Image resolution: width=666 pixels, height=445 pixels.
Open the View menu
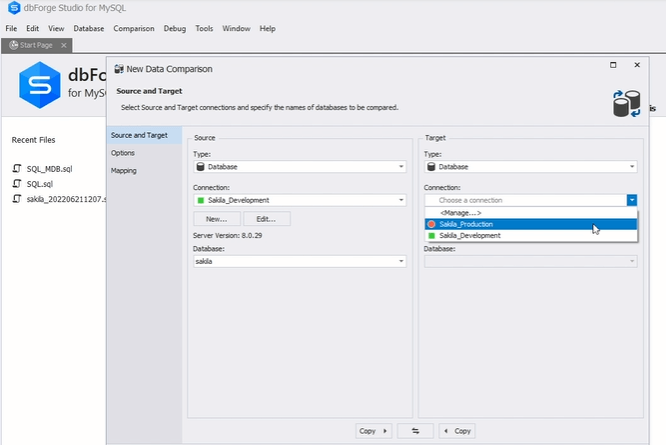56,28
